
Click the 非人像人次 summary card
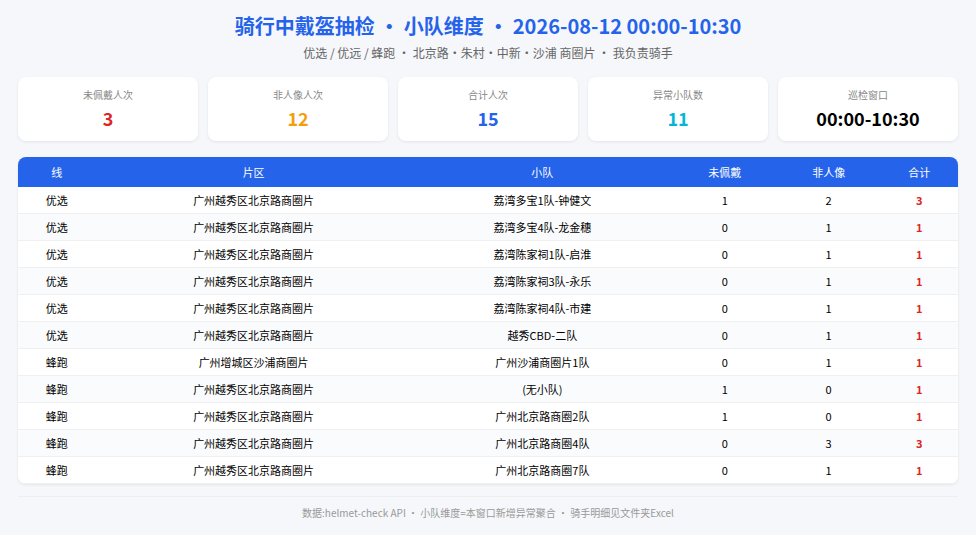(x=298, y=109)
